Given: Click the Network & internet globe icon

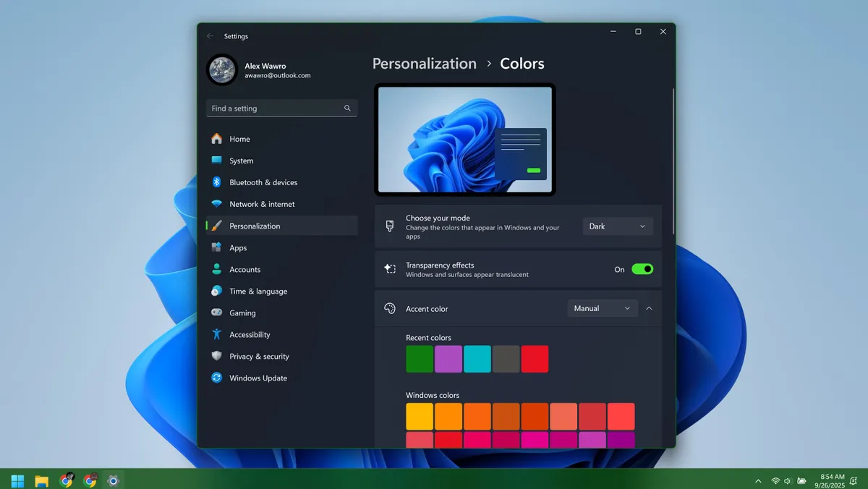Looking at the screenshot, I should (216, 203).
